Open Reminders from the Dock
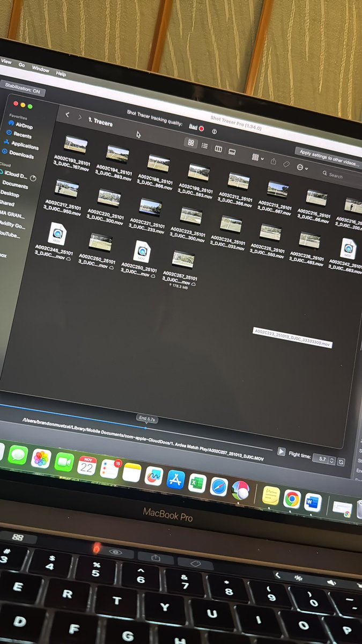The image size is (362, 644). point(109,469)
